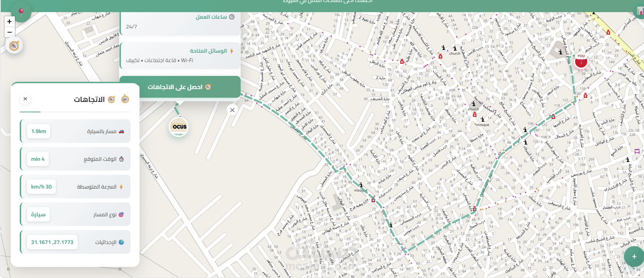Select the km/h 30 speed value
644x278 pixels.
click(x=42, y=187)
